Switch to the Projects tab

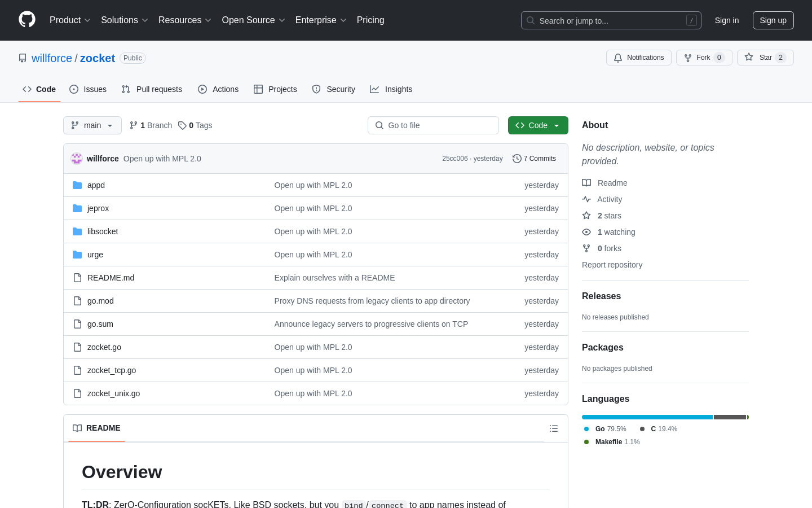(x=275, y=89)
